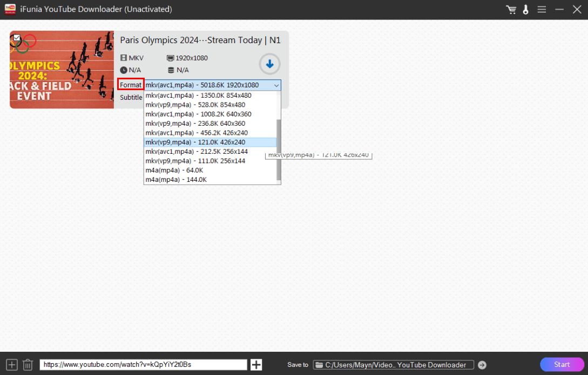The height and width of the screenshot is (375, 588).
Task: Open the activation key icon
Action: pyautogui.click(x=525, y=10)
